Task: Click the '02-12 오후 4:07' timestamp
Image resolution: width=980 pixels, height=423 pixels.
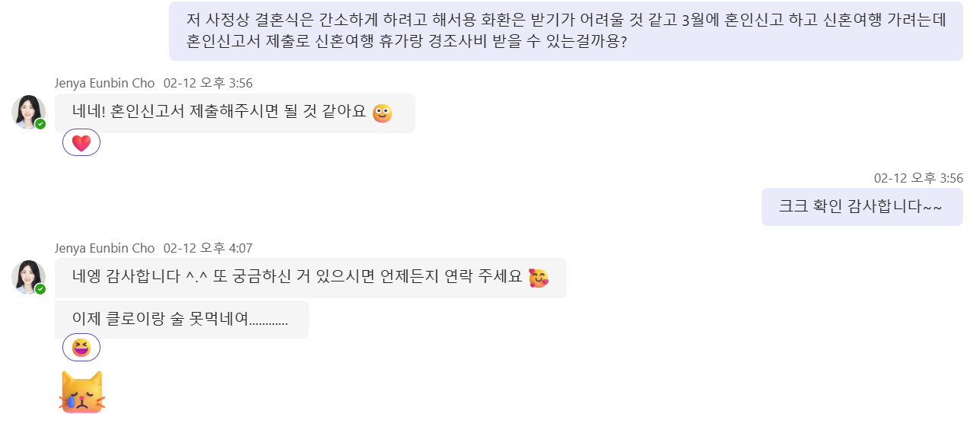Action: coord(208,248)
